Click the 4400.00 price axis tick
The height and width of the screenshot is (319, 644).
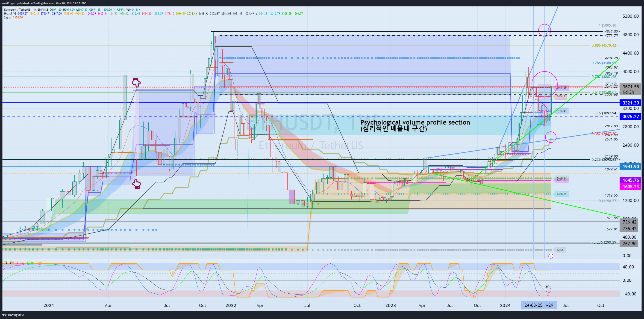[x=630, y=53]
